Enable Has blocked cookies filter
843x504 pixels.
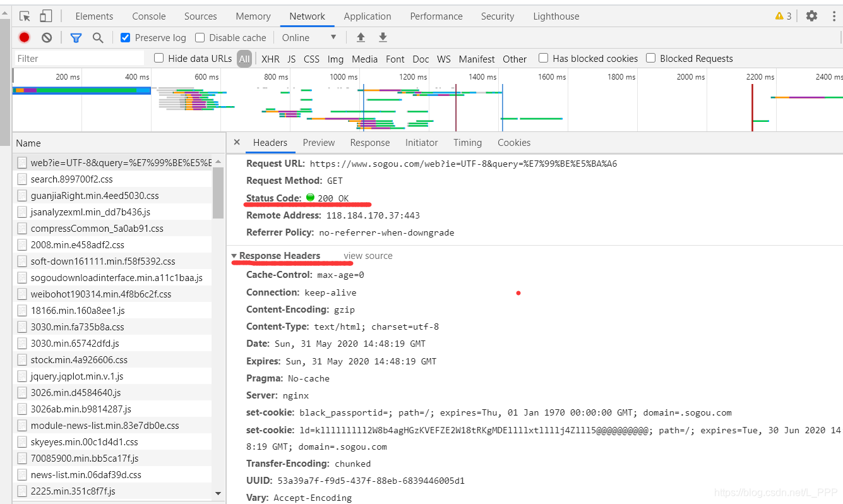coord(543,58)
